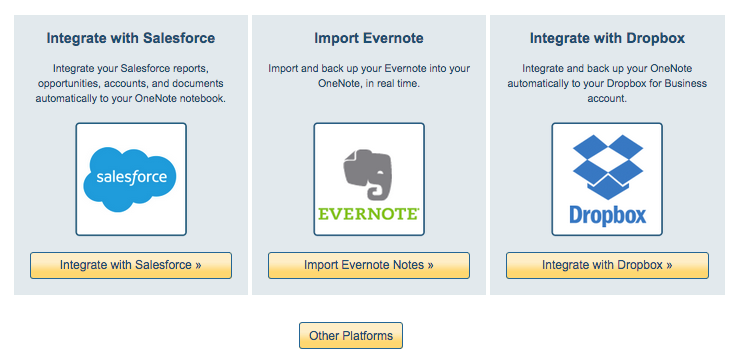This screenshot has height=362, width=740.
Task: Click the » arrow on the Salesforce button
Action: click(x=198, y=265)
